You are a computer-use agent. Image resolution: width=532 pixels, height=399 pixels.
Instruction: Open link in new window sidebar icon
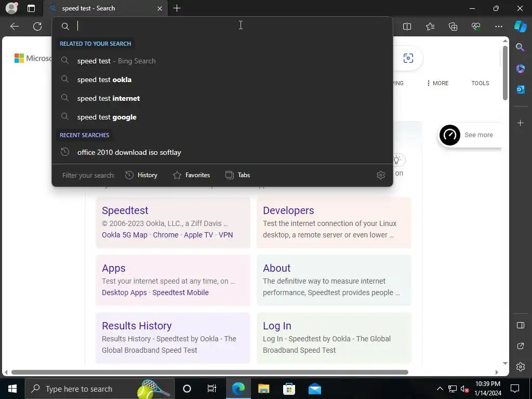[x=521, y=346]
